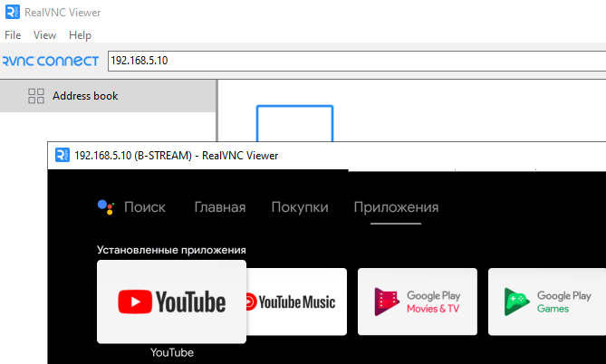The image size is (606, 364).
Task: Select the blue-outlined connection thumbnail
Action: pyautogui.click(x=295, y=124)
